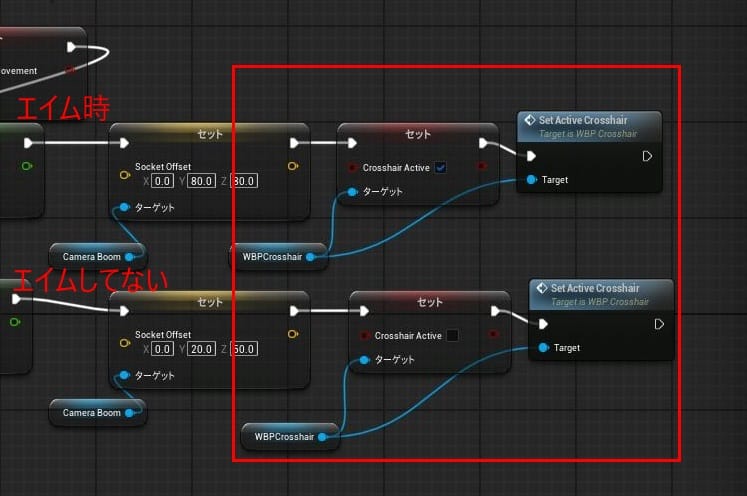
Task: Click exec input pin of upper Set Active Crosshair
Action: [532, 156]
